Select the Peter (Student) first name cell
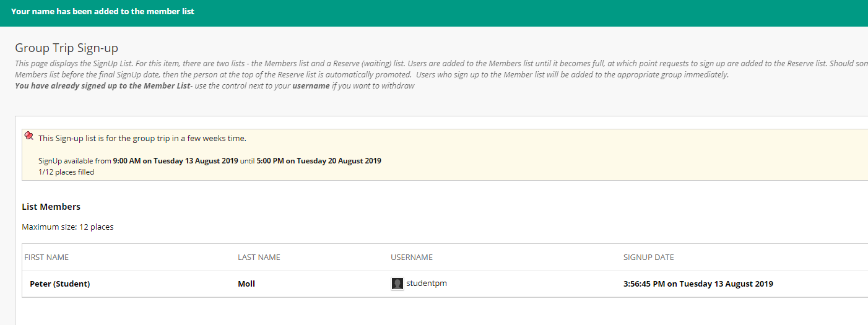The width and height of the screenshot is (868, 325). pos(60,284)
